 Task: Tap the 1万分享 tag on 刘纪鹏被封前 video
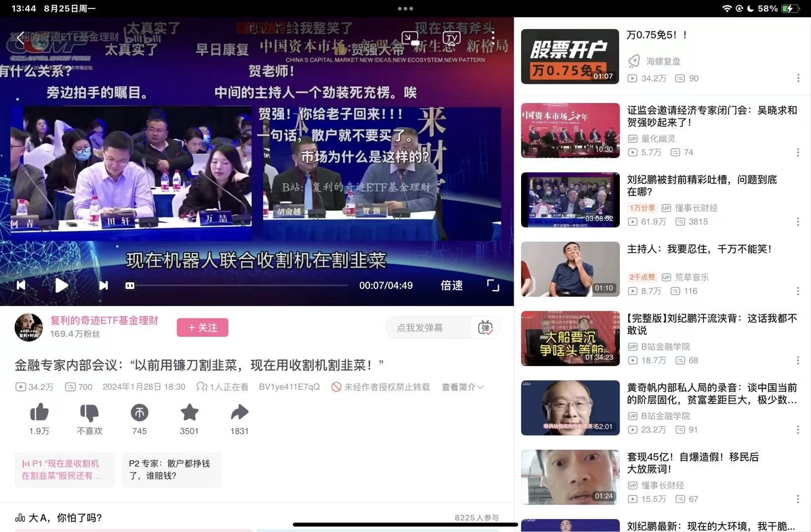coord(642,208)
